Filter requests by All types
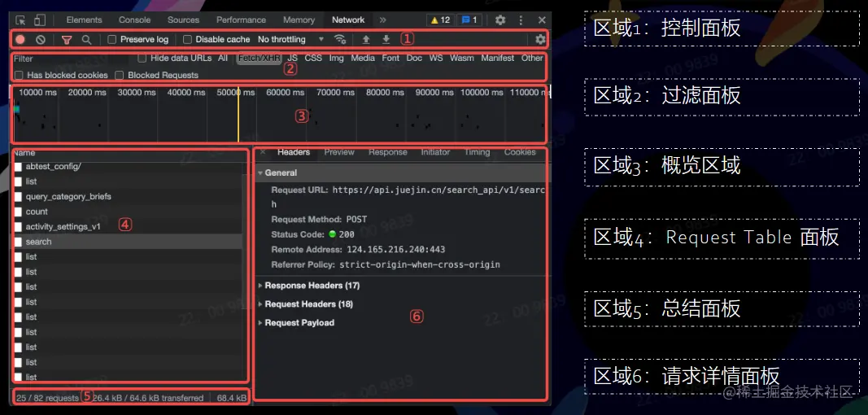Screen dimensions: 868x415 pyautogui.click(x=223, y=58)
